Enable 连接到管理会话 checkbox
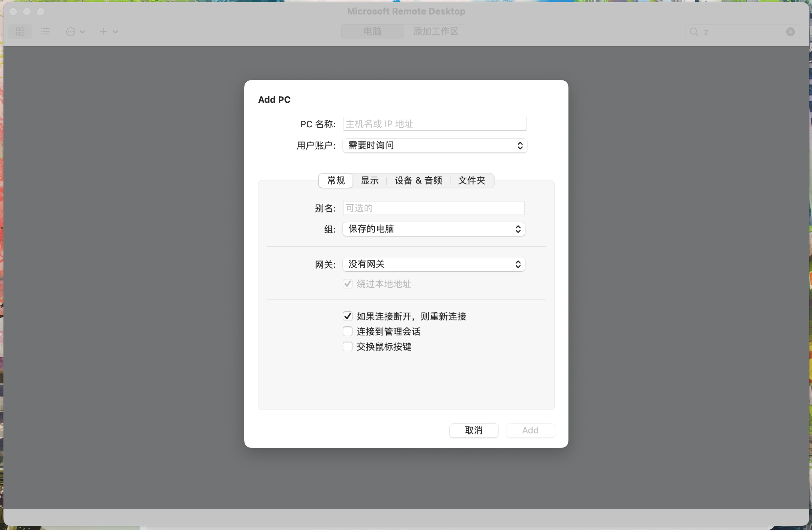Image resolution: width=812 pixels, height=530 pixels. tap(347, 331)
